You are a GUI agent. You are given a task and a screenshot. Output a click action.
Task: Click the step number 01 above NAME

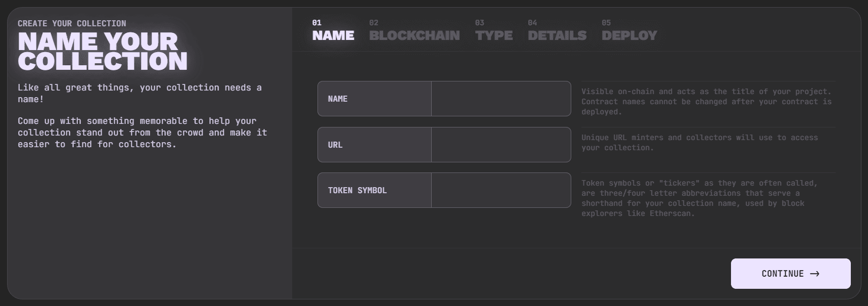click(316, 23)
